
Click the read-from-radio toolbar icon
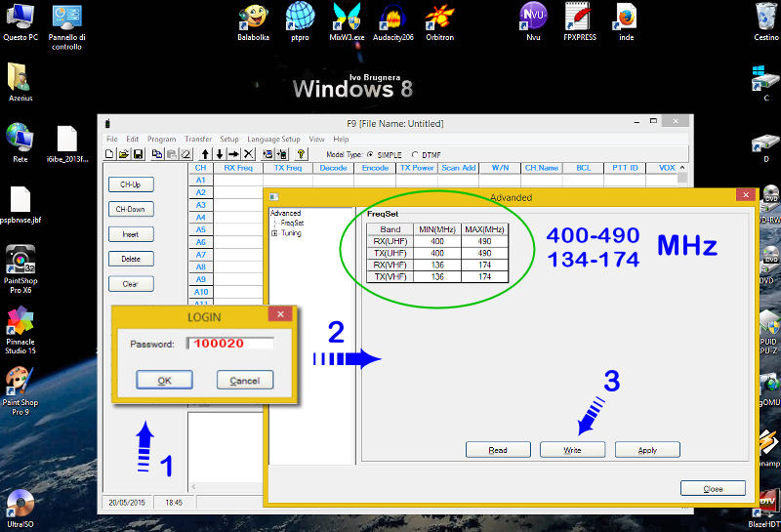pyautogui.click(x=267, y=154)
